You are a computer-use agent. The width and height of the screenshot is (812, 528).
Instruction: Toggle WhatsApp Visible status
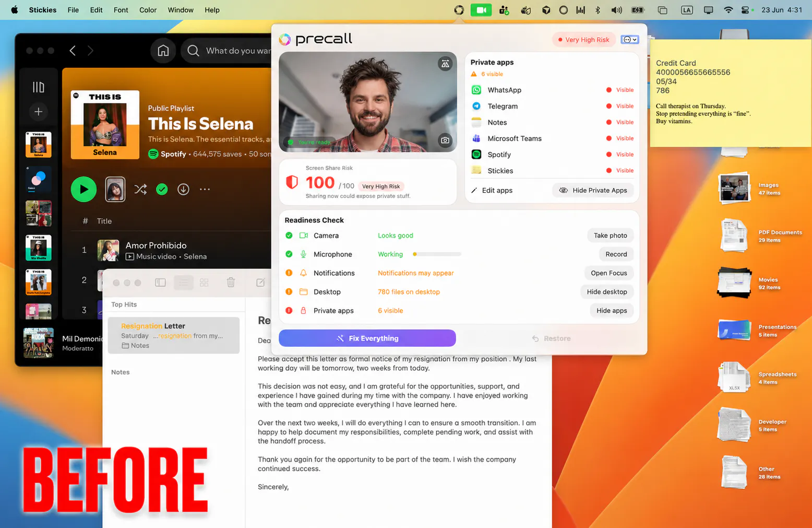620,90
